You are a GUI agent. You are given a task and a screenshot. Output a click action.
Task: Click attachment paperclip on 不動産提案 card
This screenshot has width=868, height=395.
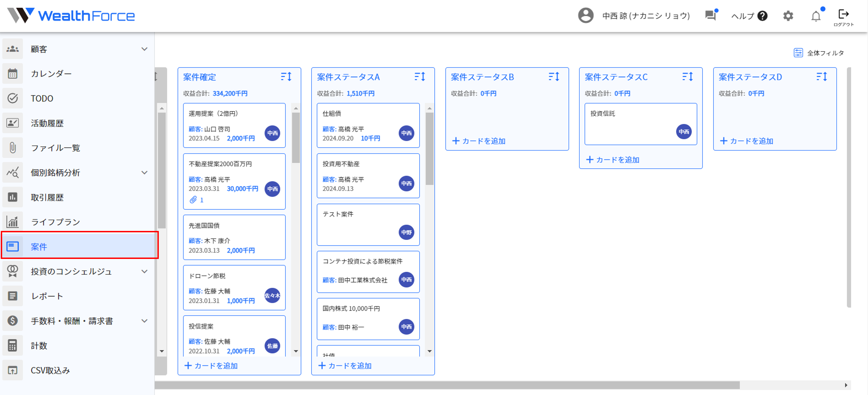(193, 200)
